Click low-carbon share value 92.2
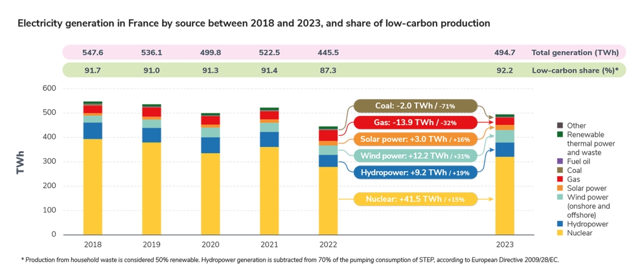This screenshot has width=644, height=276. point(505,70)
